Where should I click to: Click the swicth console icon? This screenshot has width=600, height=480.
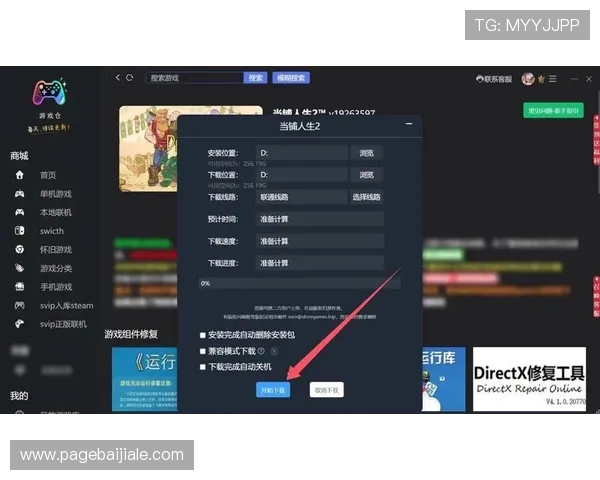pos(20,231)
